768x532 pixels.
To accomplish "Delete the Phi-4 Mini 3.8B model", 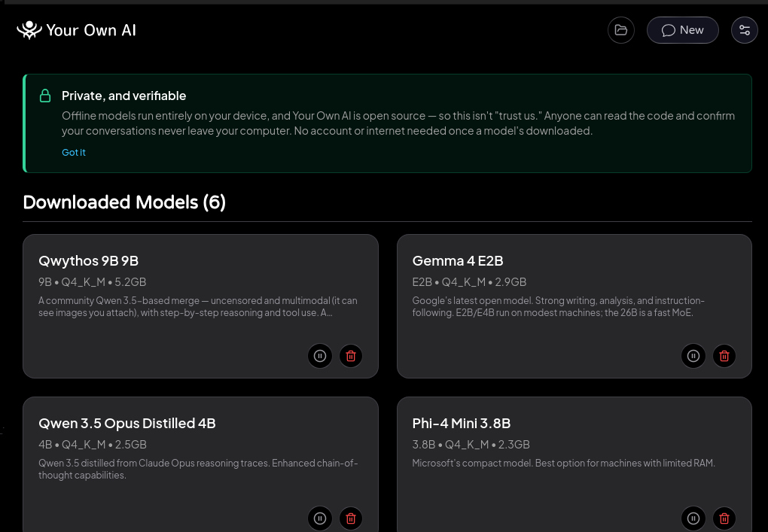I will coord(724,518).
